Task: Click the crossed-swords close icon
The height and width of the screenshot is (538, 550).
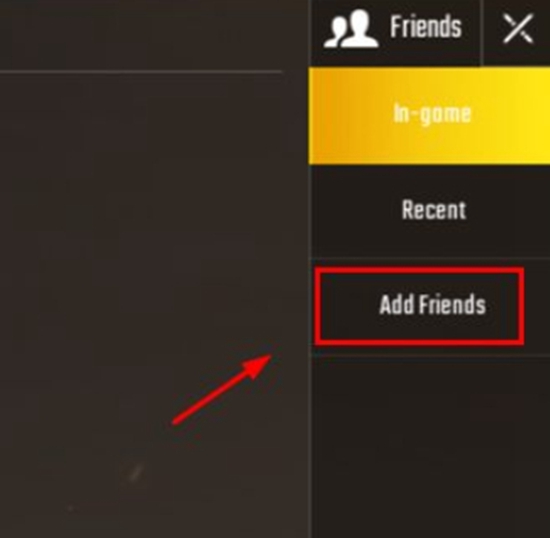Action: tap(518, 28)
